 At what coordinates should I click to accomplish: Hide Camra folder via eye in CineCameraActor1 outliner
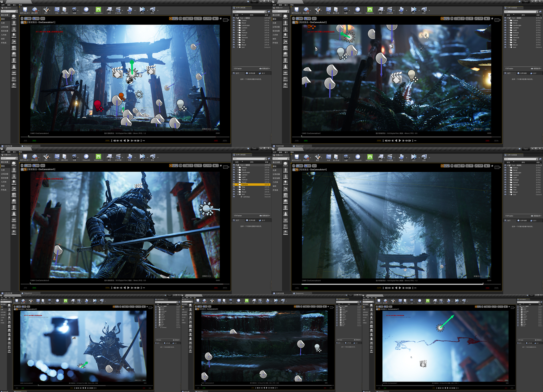click(x=234, y=20)
